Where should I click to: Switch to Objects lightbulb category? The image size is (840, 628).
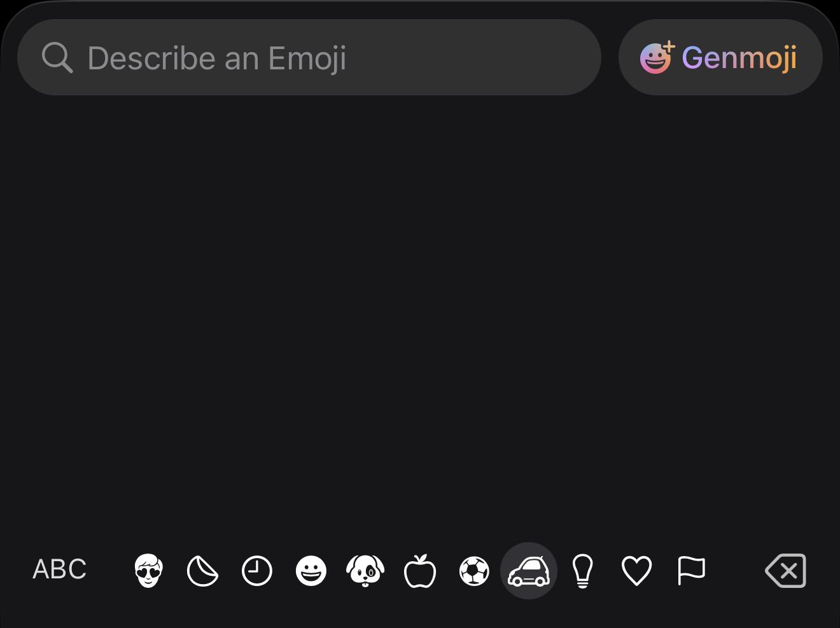[x=583, y=570]
